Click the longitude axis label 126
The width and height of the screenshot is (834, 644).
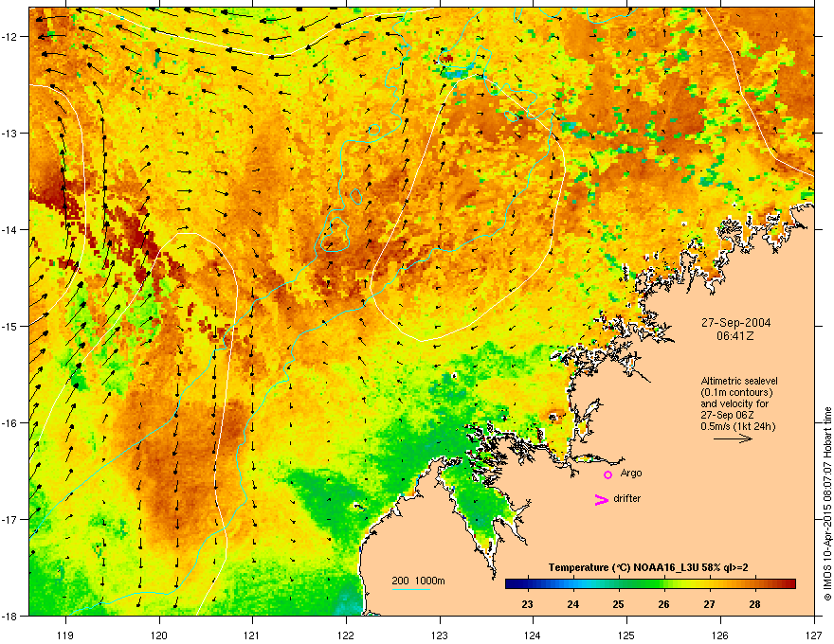point(719,635)
